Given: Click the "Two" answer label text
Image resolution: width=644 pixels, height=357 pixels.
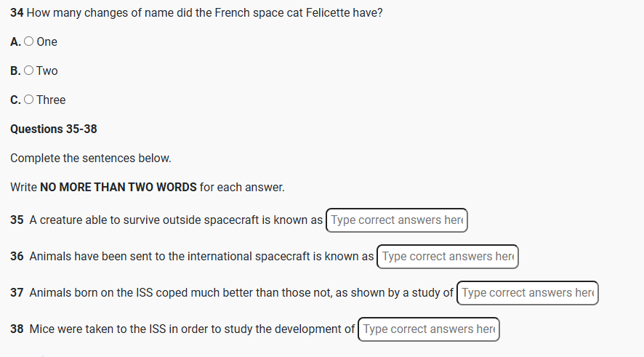Looking at the screenshot, I should click(x=47, y=71).
